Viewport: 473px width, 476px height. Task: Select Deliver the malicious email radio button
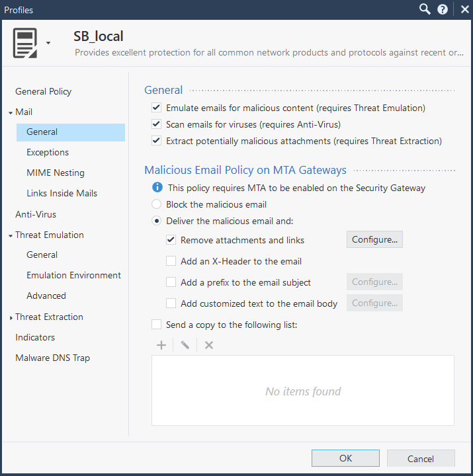tap(156, 221)
